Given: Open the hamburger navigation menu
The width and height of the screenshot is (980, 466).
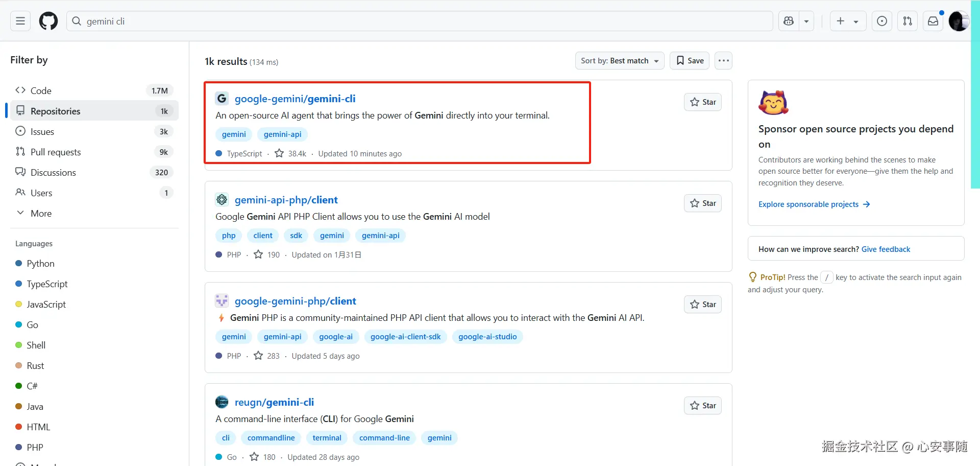Looking at the screenshot, I should click(x=20, y=21).
